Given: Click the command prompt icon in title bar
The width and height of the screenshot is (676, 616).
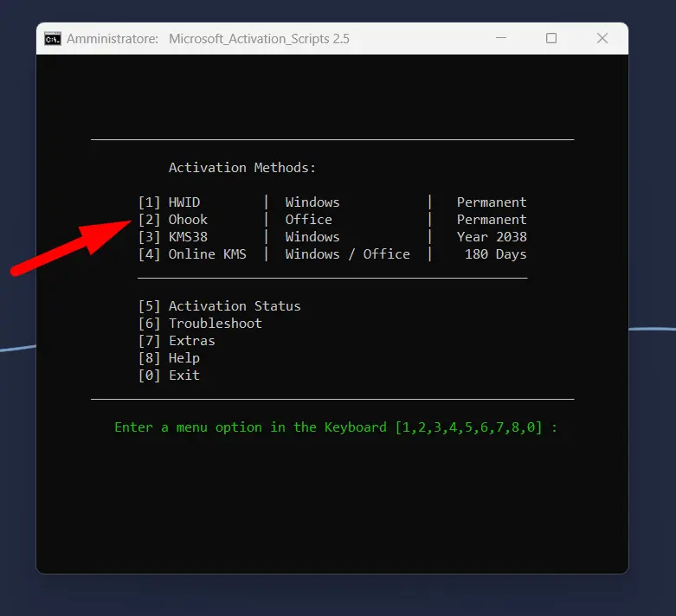Looking at the screenshot, I should coord(53,39).
